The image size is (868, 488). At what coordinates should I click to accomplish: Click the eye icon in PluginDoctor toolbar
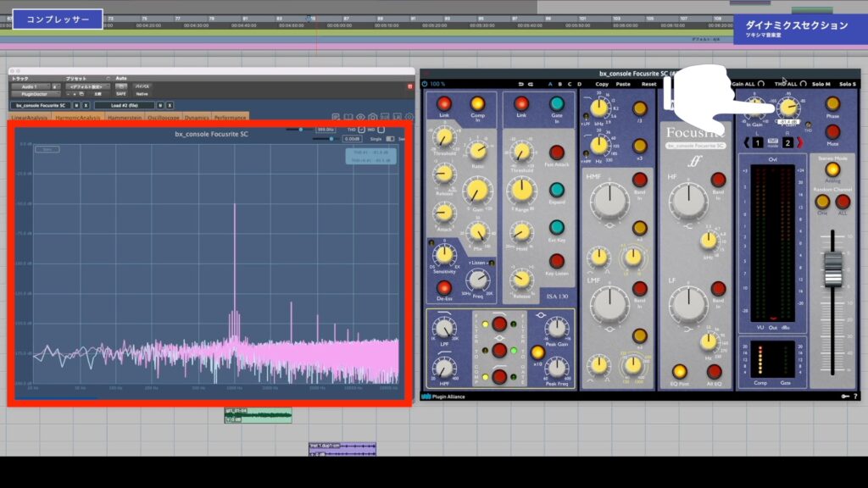click(x=360, y=117)
